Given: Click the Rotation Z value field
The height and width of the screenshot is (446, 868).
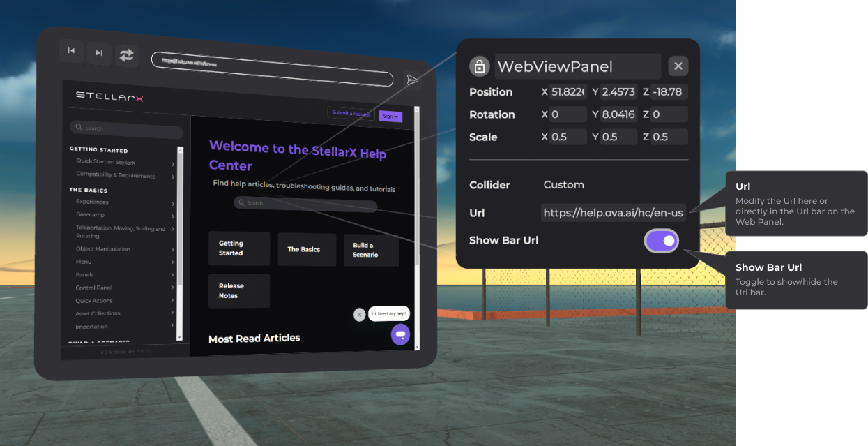Looking at the screenshot, I should (x=669, y=114).
